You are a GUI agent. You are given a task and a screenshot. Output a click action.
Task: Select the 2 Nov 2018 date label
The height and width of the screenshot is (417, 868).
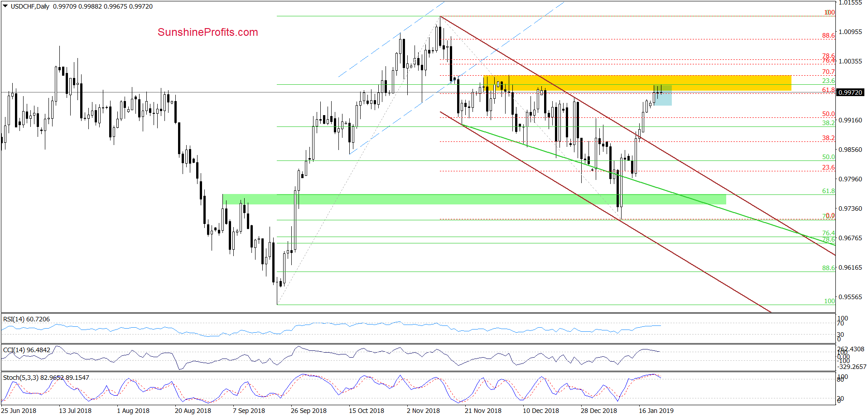(x=423, y=411)
